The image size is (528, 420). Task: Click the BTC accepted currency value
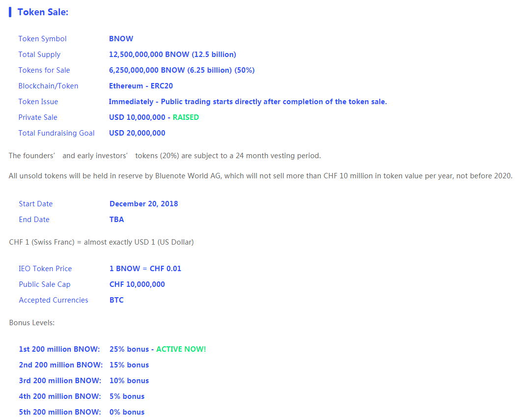(116, 300)
